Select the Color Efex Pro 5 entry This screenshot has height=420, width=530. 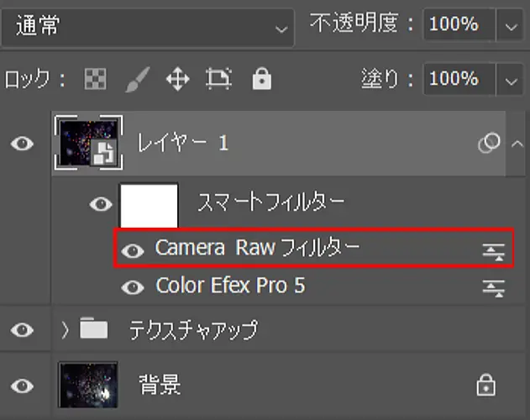(x=230, y=285)
